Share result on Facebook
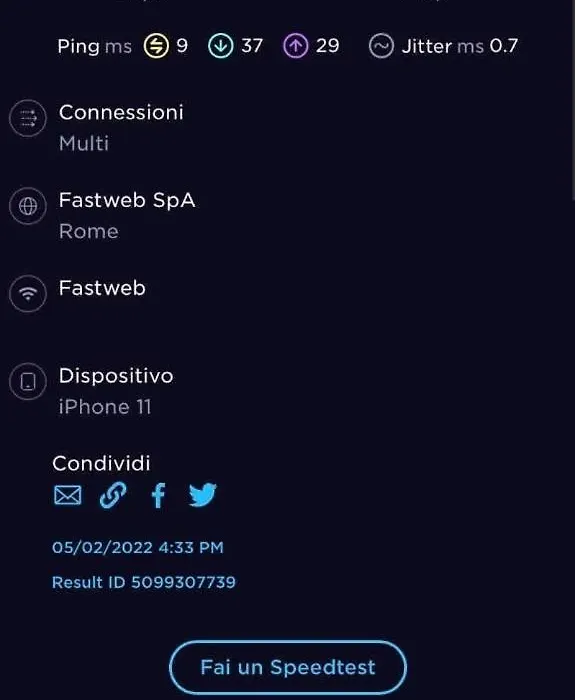The height and width of the screenshot is (700, 575). click(158, 495)
